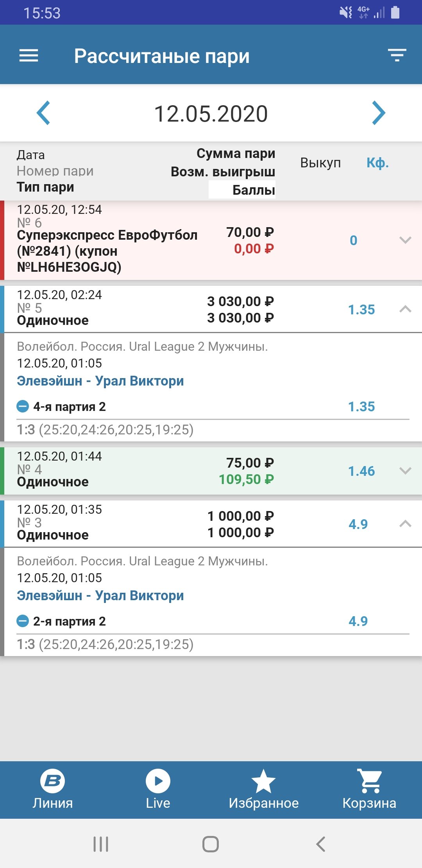
Task: Tap the minus icon beside 4-я партия 2
Action: point(23,407)
